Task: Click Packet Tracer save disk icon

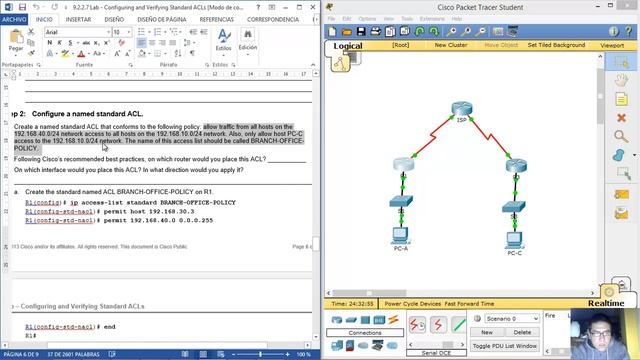Action: pyautogui.click(x=361, y=31)
